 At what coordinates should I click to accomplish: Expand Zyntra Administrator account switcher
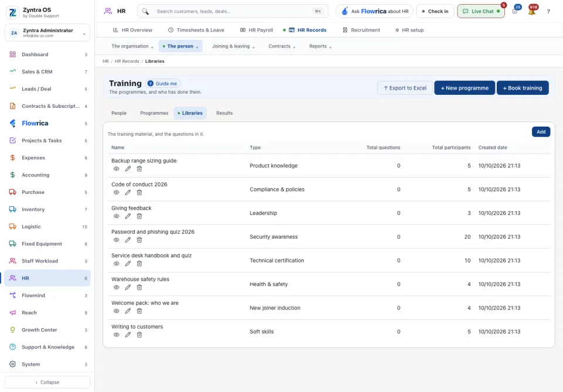48,33
